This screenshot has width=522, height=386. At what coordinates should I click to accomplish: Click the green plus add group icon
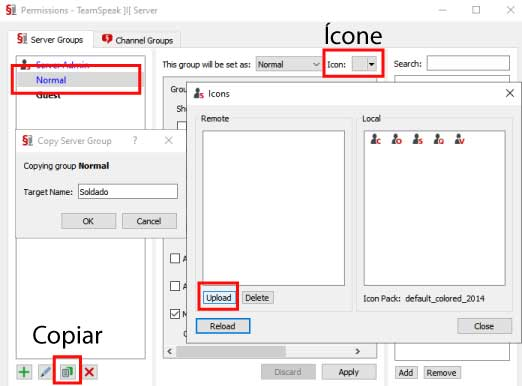pos(24,372)
